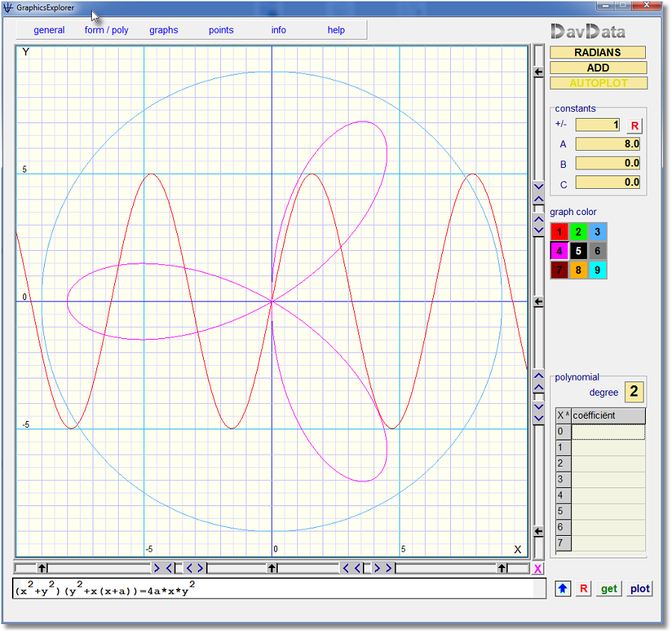The image size is (672, 633).
Task: Open the graphs menu
Action: tap(164, 30)
